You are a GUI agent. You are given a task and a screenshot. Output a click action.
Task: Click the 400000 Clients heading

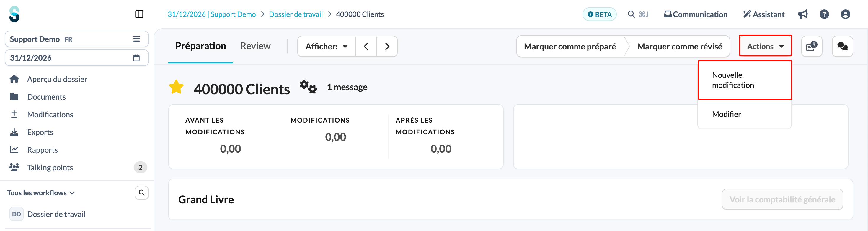point(242,89)
